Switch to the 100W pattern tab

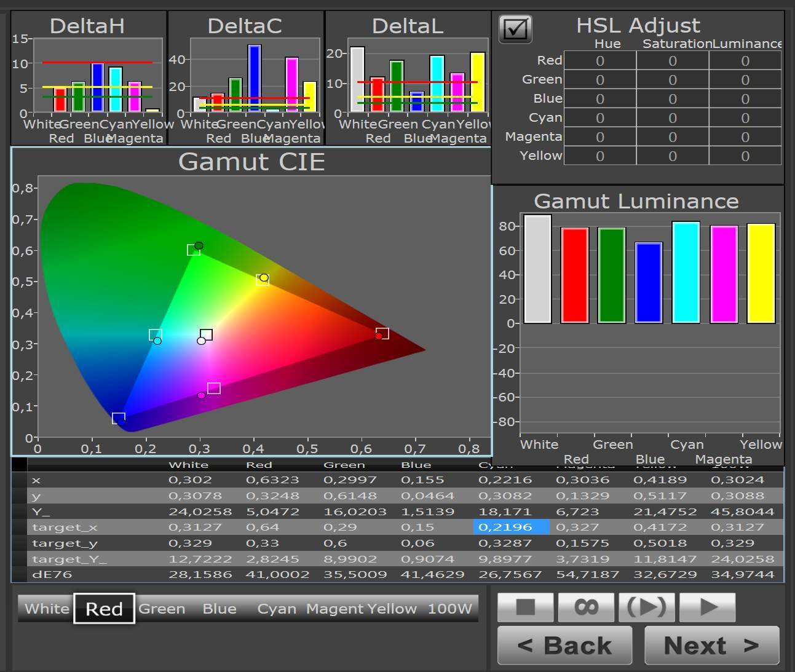click(x=450, y=609)
